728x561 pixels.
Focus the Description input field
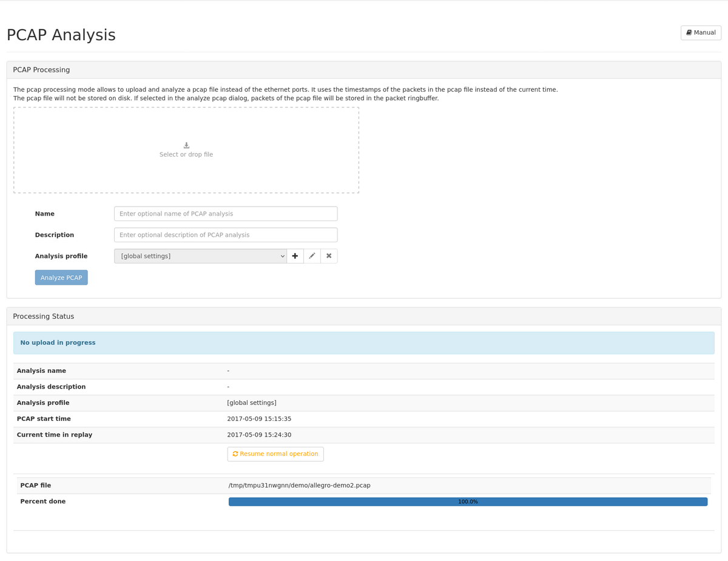[226, 235]
